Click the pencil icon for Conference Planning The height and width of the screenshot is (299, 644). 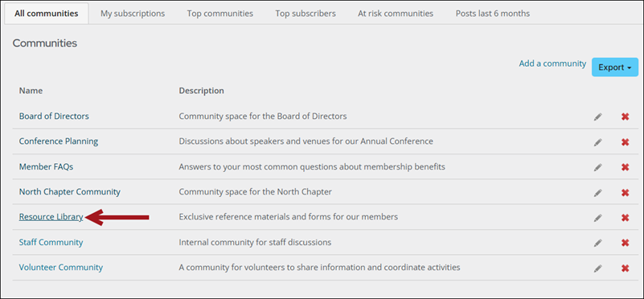[x=598, y=142]
